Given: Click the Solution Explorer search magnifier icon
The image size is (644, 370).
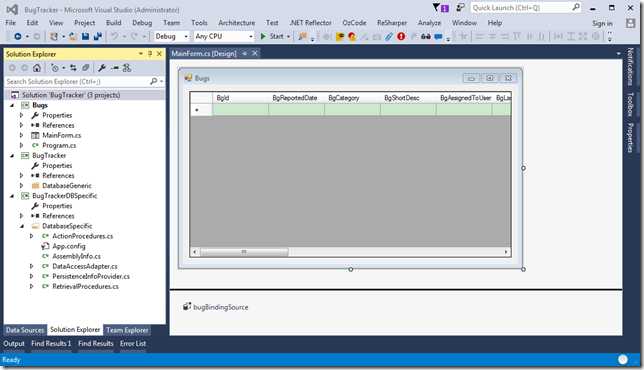Looking at the screenshot, I should (154, 81).
